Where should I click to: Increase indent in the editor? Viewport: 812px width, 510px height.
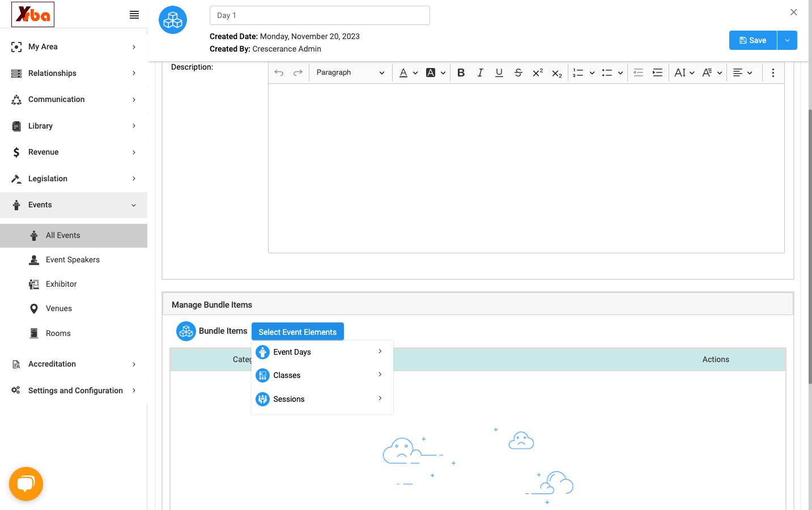(x=657, y=73)
